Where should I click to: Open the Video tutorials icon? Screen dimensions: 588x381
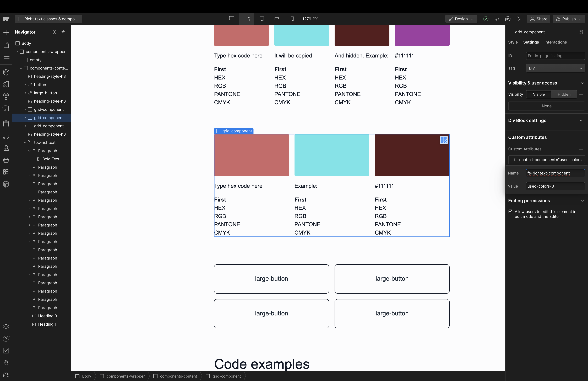(6, 375)
